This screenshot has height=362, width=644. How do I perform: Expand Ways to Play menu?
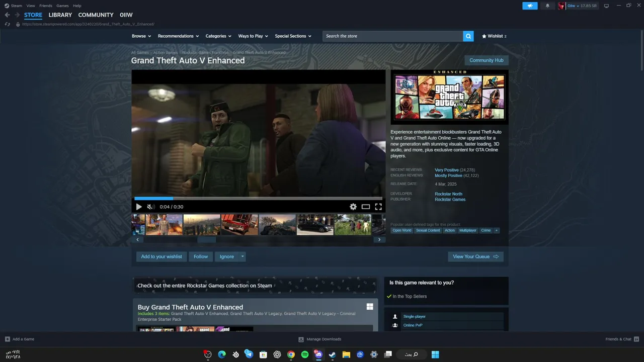click(253, 36)
